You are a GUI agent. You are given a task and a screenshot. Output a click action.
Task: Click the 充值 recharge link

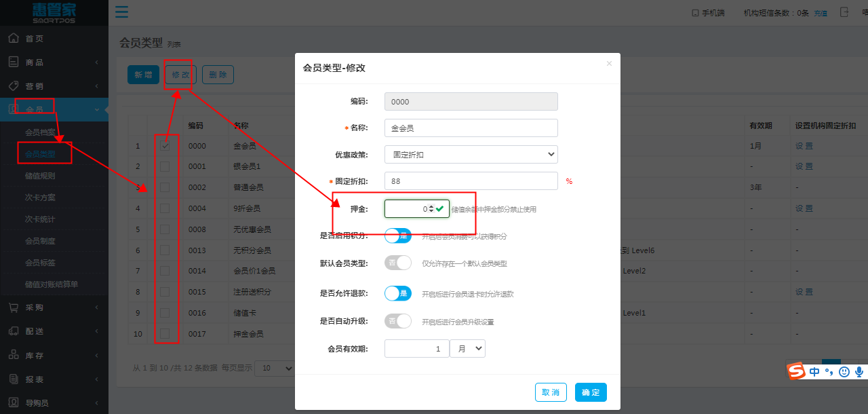[x=821, y=13]
